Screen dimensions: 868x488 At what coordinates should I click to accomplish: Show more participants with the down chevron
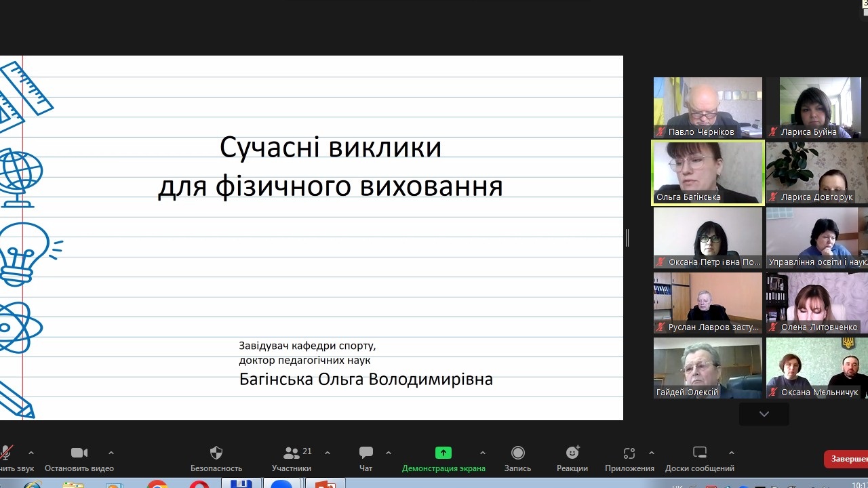pos(764,414)
